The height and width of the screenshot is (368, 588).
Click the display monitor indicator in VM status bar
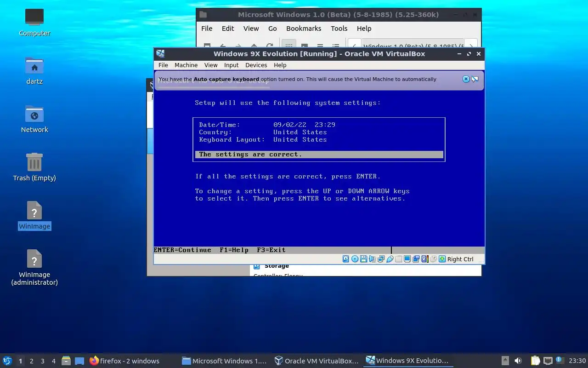click(x=407, y=259)
